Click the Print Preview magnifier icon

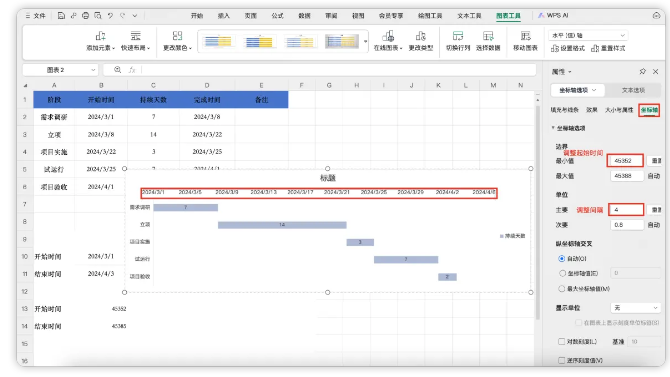(x=98, y=15)
